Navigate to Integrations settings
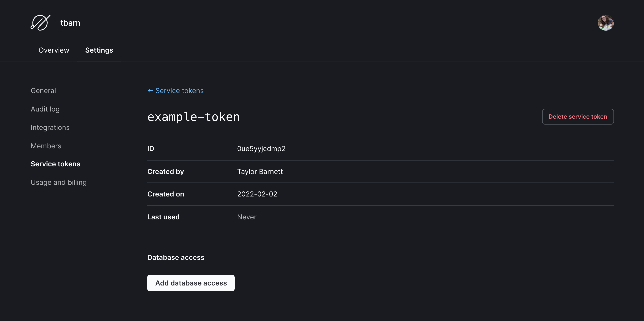This screenshot has height=321, width=644. pyautogui.click(x=50, y=127)
